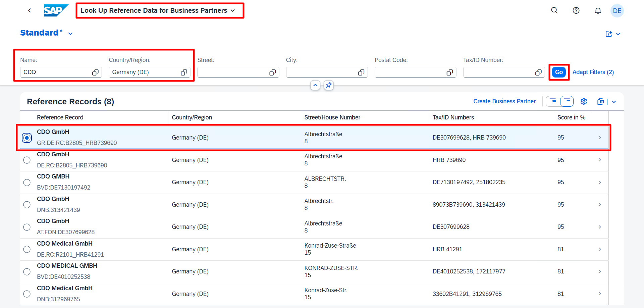Click the Tax/ID Numbers column header
This screenshot has height=308, width=644.
[x=453, y=117]
